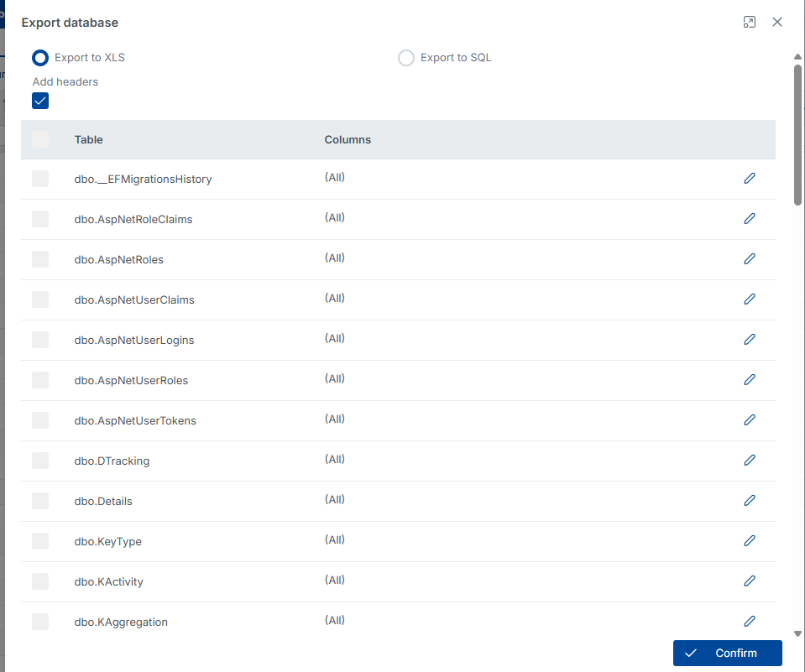This screenshot has width=805, height=672.
Task: Edit columns for dbo.KeyType
Action: (x=749, y=540)
